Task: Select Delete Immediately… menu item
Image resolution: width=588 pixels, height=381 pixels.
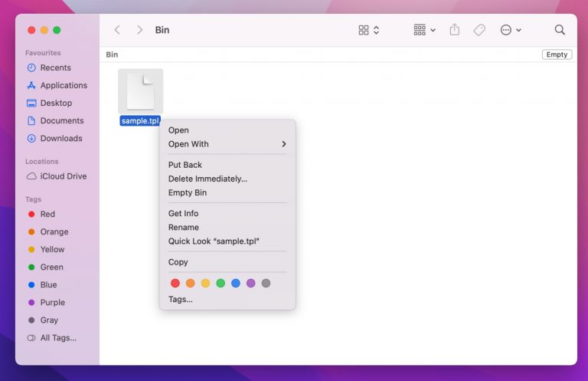Action: coord(207,179)
